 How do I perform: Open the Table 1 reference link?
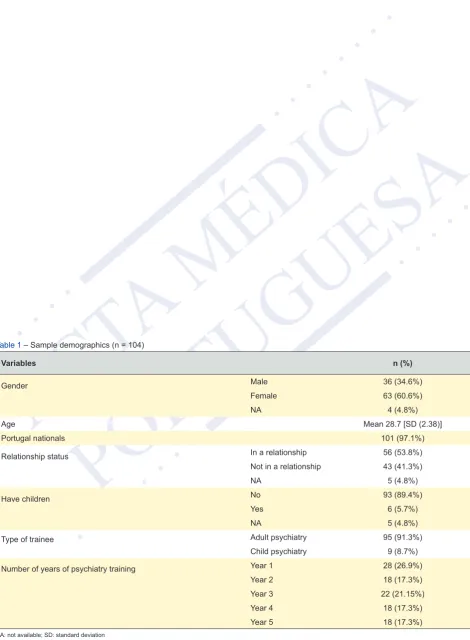[x=10, y=345]
